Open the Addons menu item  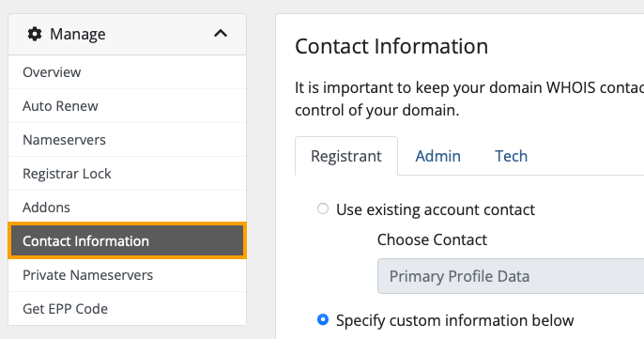tap(128, 208)
